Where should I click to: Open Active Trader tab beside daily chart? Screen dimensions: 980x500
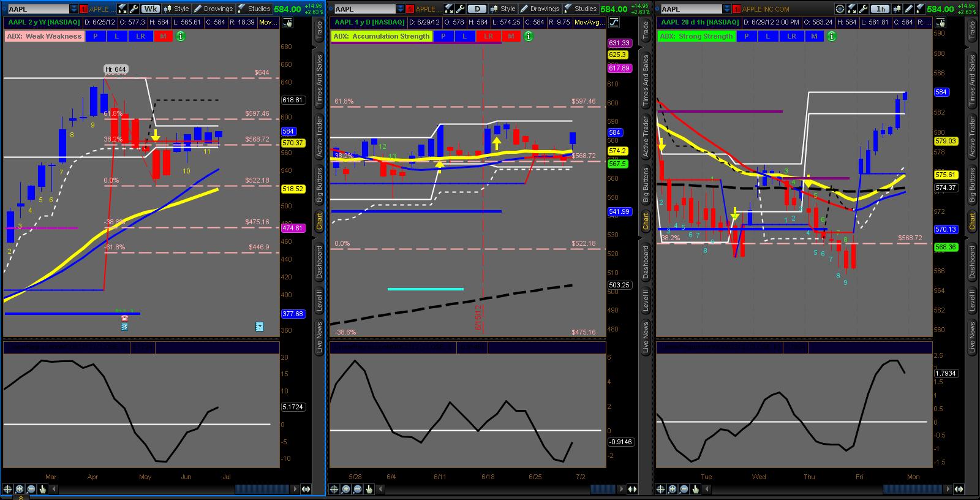click(646, 137)
